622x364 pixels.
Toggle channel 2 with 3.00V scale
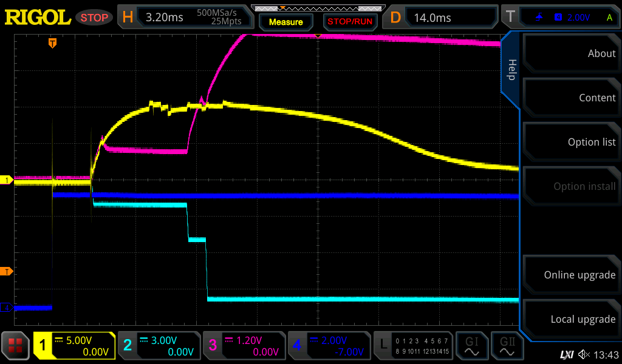158,346
